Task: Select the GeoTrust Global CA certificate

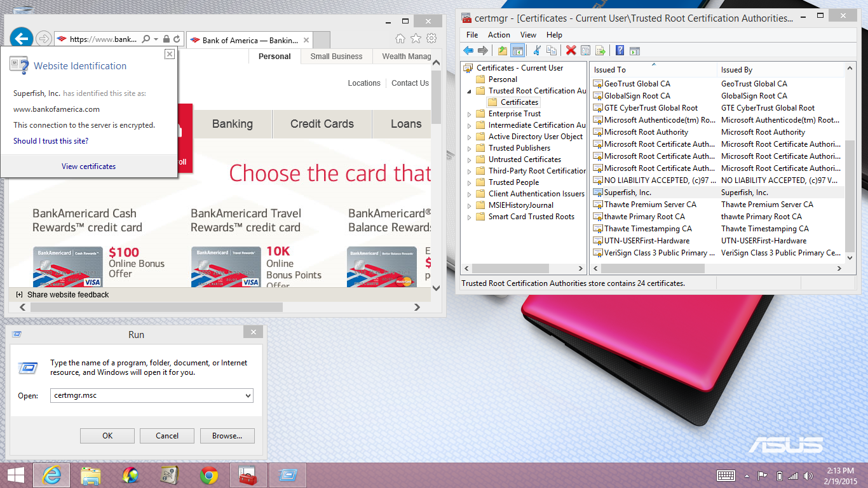Action: click(718, 84)
